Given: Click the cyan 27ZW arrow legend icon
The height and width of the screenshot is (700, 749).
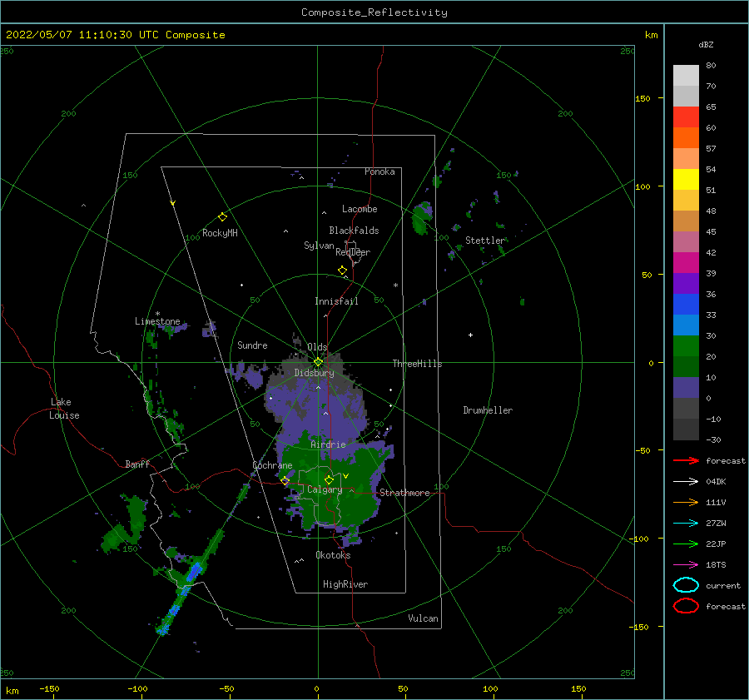Looking at the screenshot, I should coord(686,524).
